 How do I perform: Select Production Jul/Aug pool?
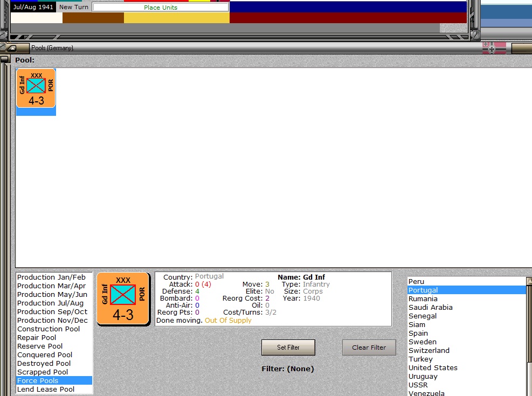point(54,303)
